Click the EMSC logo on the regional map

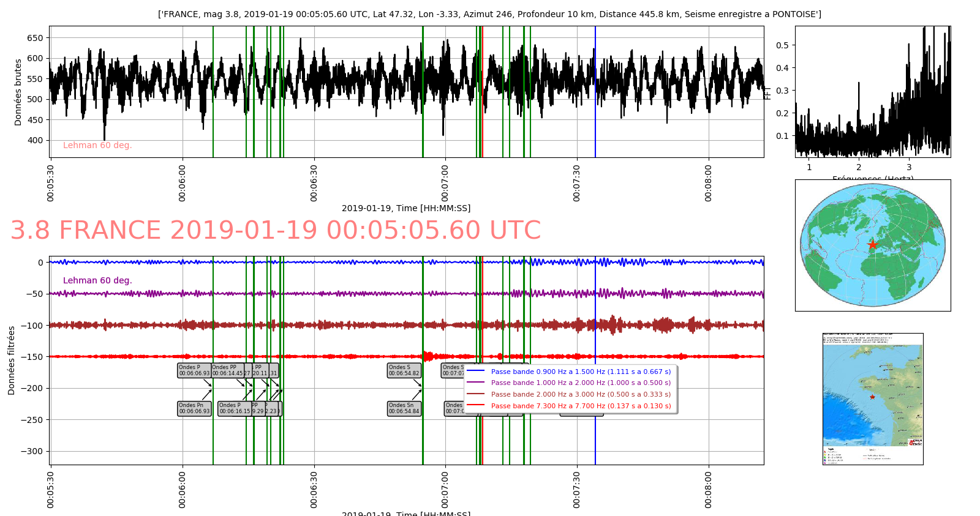click(916, 442)
